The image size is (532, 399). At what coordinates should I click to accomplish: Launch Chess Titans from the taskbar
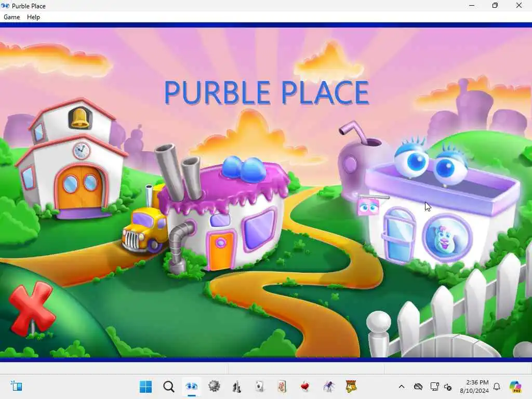[x=237, y=387]
